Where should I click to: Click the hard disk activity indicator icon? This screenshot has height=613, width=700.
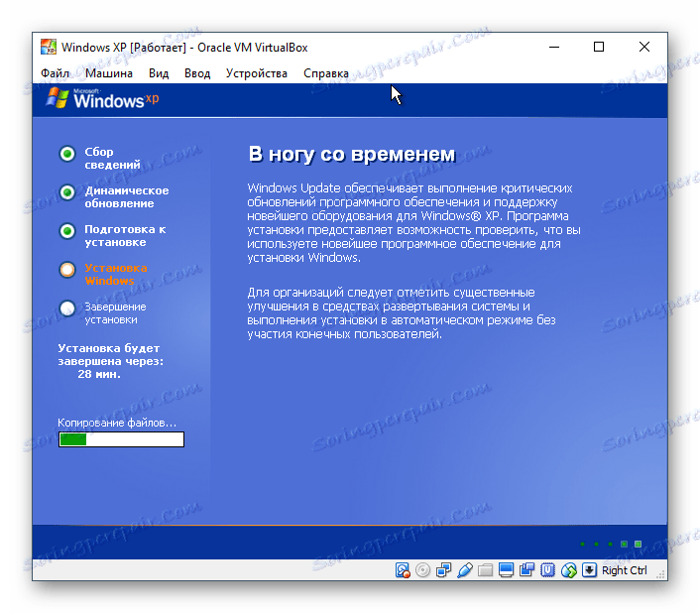click(x=403, y=570)
